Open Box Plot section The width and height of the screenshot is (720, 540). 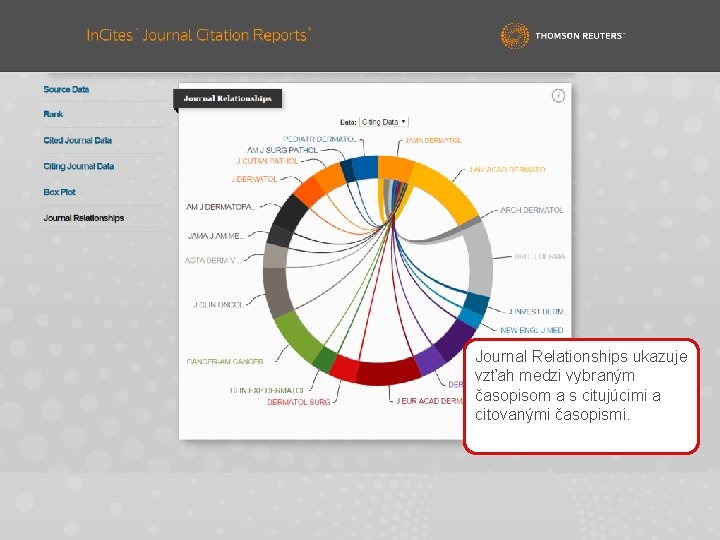59,192
